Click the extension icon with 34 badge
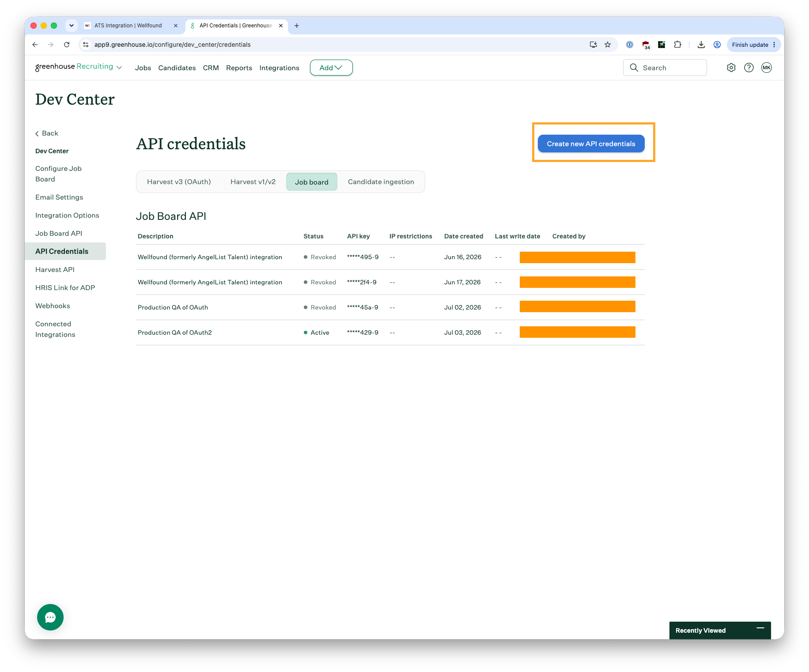 click(646, 45)
